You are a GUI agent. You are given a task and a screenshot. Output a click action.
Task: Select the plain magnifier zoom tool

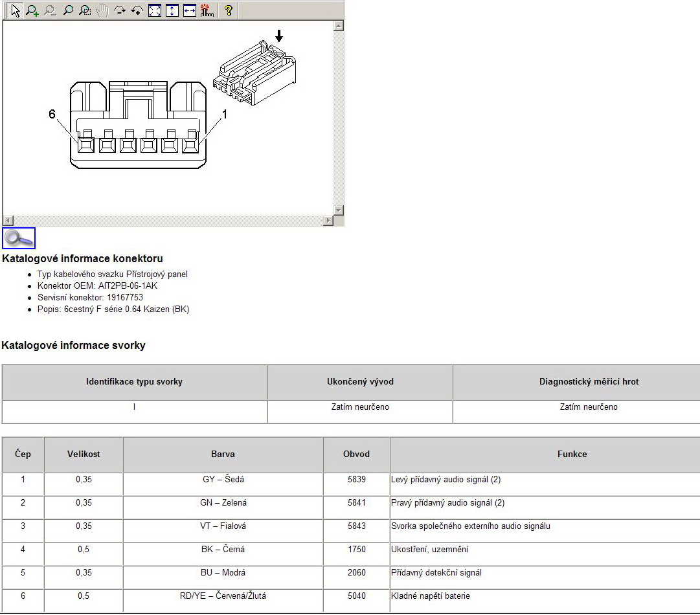click(67, 10)
